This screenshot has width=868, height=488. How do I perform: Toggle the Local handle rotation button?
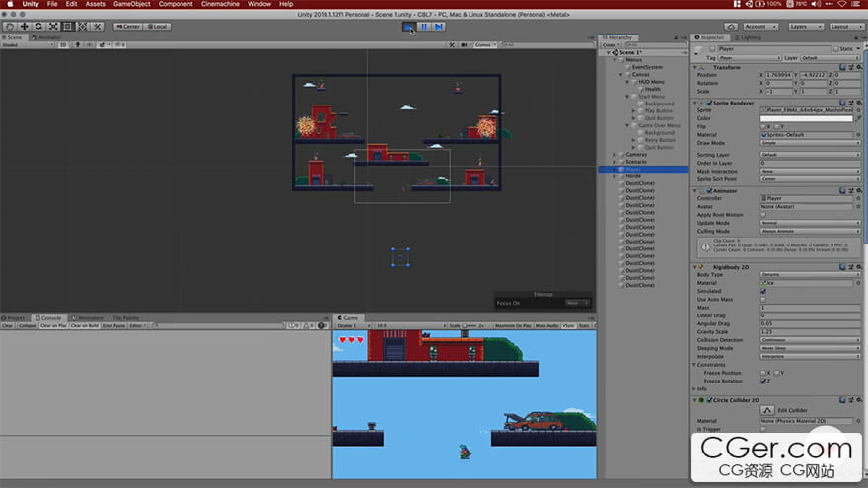click(x=157, y=26)
